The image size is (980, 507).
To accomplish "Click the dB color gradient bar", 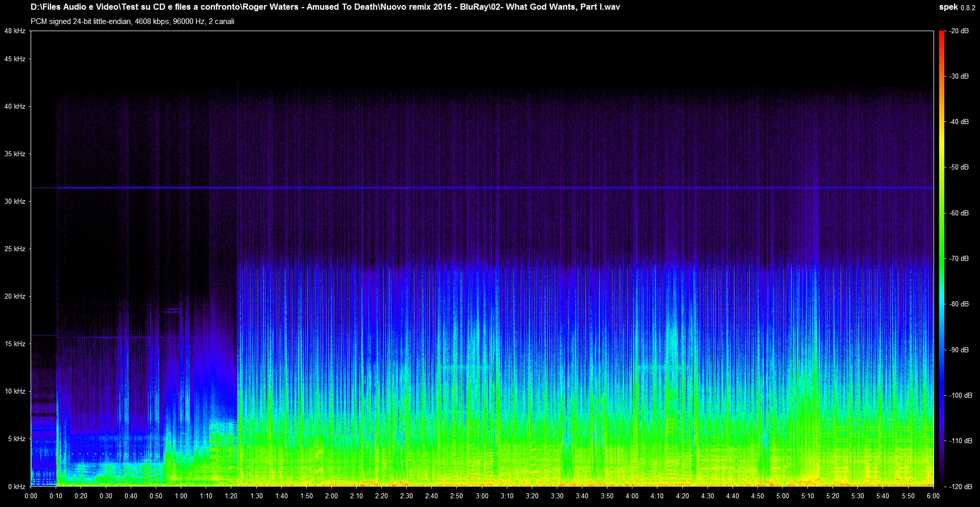I will (x=942, y=259).
